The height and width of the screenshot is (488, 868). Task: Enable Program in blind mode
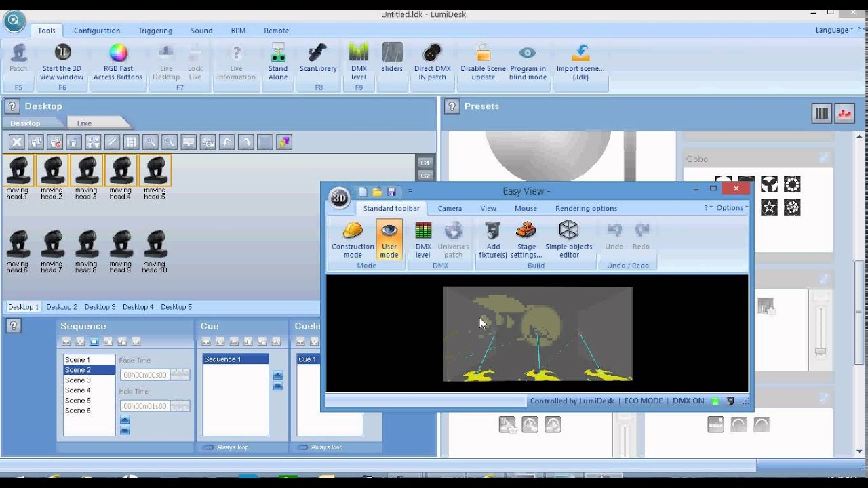tap(528, 62)
